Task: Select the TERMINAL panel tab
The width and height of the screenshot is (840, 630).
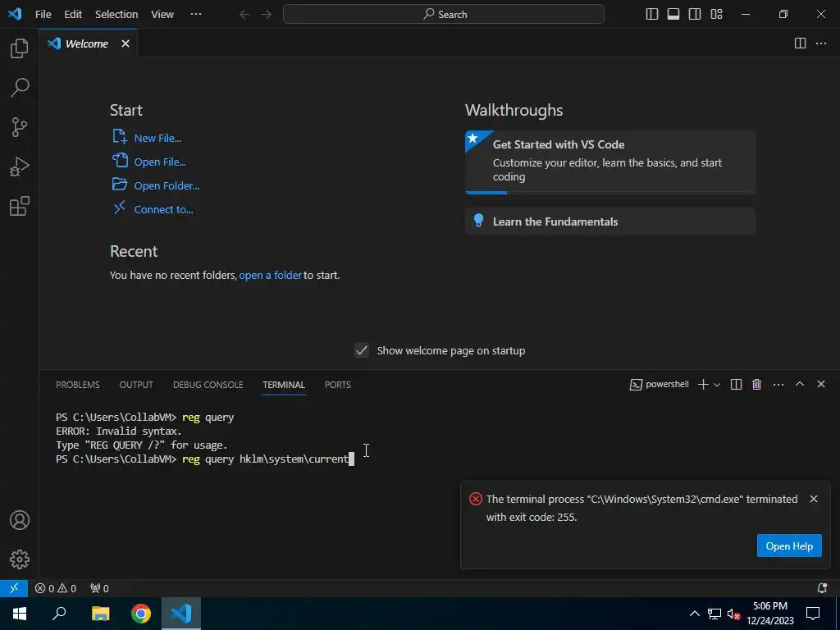Action: (284, 385)
